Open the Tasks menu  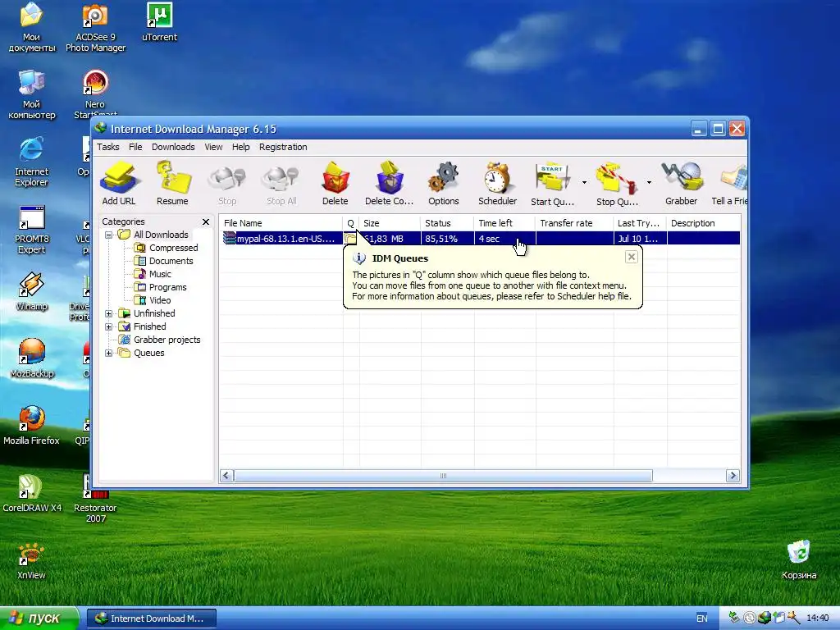point(108,147)
